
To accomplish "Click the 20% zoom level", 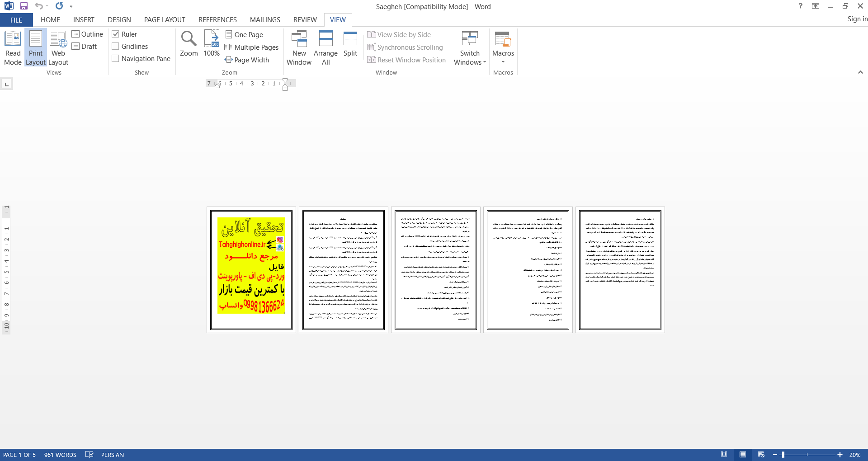I will pos(854,455).
